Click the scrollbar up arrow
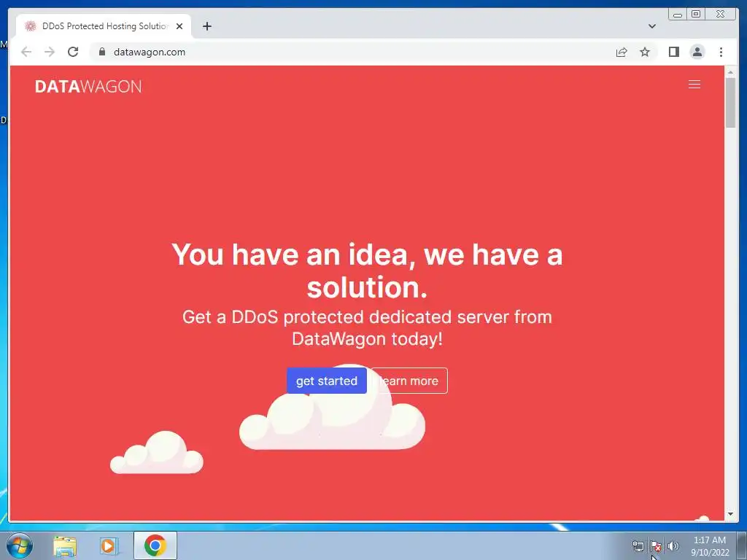747x560 pixels. click(x=730, y=72)
